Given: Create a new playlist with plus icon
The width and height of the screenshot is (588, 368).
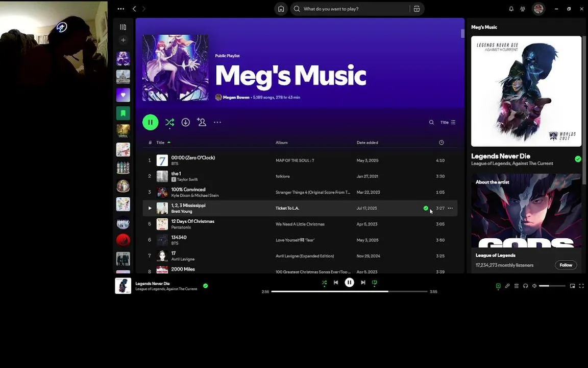Looking at the screenshot, I should 123,40.
